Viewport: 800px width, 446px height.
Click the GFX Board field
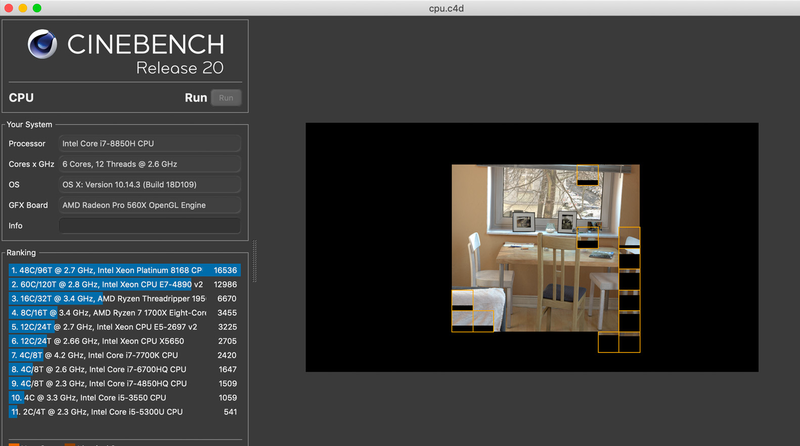[x=149, y=205]
